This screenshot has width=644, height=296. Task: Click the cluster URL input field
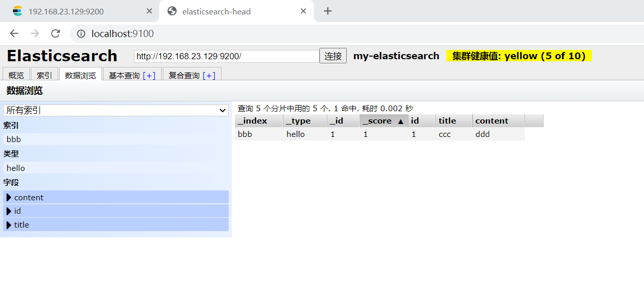tap(227, 56)
